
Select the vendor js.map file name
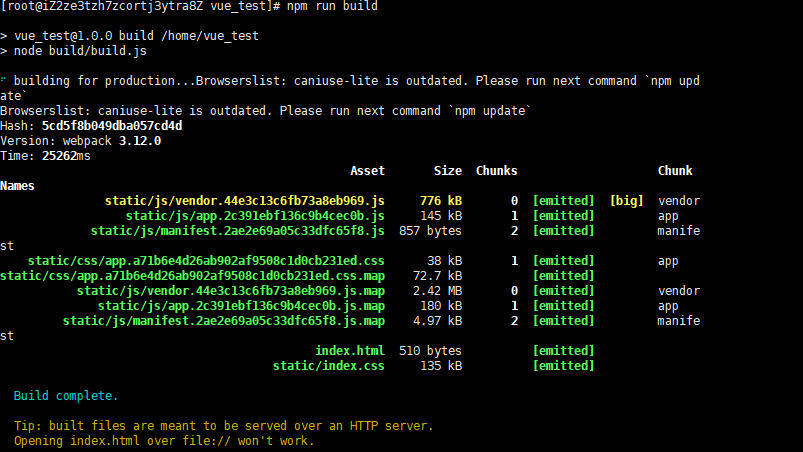(x=230, y=291)
